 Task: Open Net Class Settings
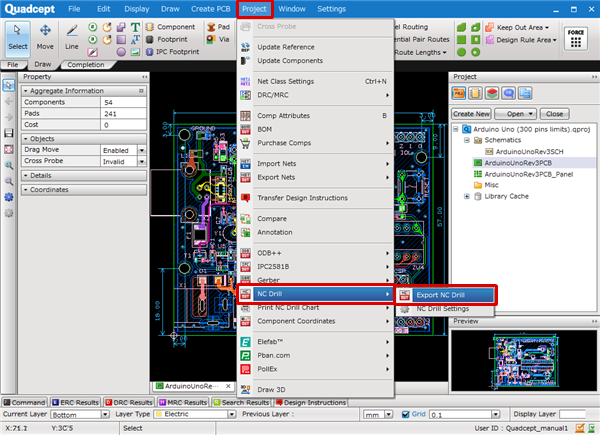click(x=315, y=81)
